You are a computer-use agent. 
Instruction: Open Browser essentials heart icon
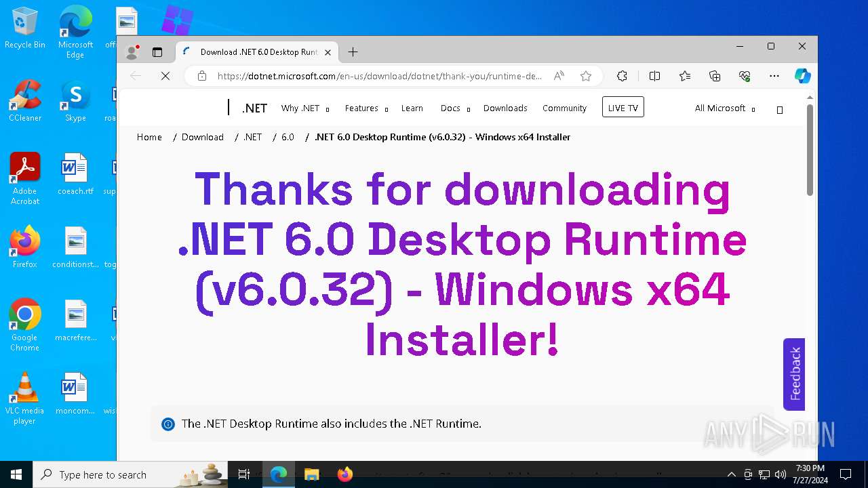tap(745, 76)
